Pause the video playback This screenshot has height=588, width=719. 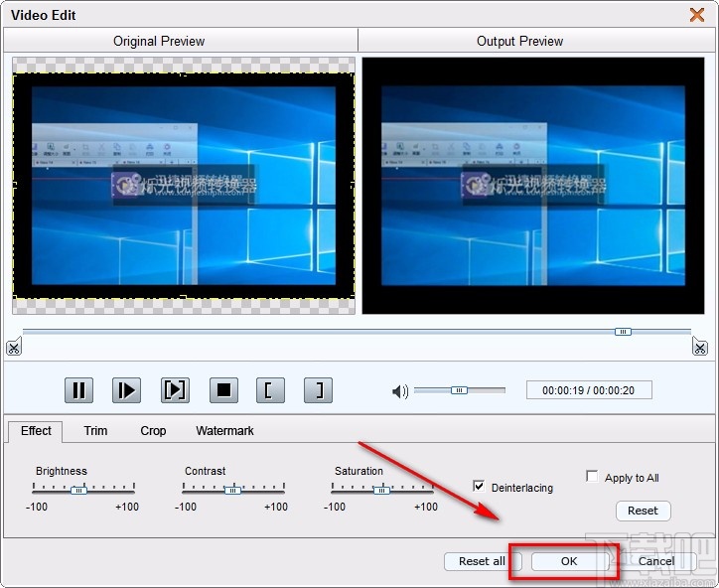(79, 390)
